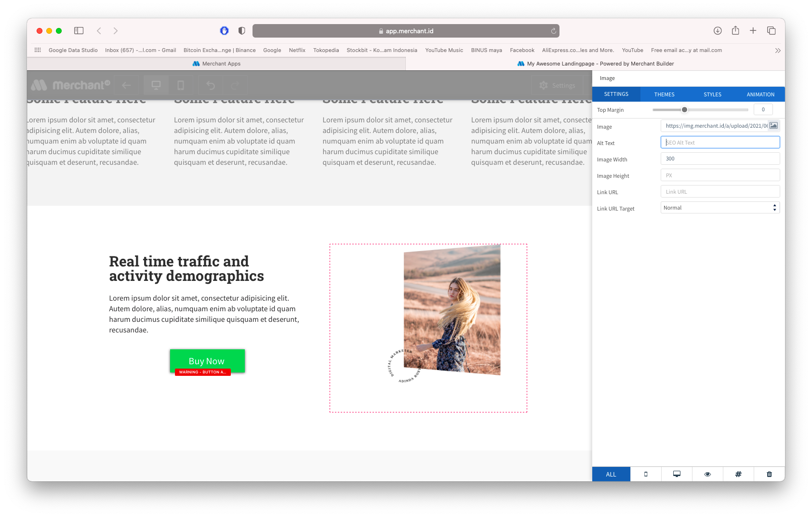Image resolution: width=812 pixels, height=517 pixels.
Task: Click the trash delete icon in bottom panel
Action: [x=769, y=474]
